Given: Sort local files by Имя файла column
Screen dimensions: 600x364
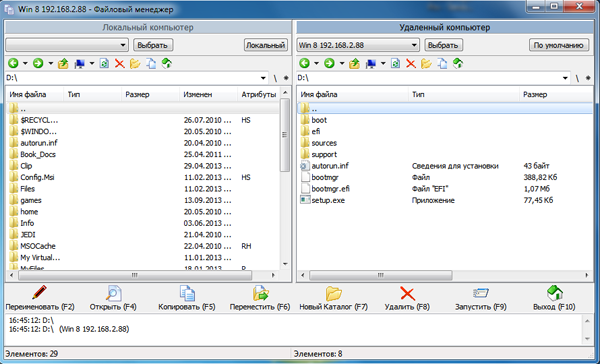Looking at the screenshot, I should click(x=35, y=94).
